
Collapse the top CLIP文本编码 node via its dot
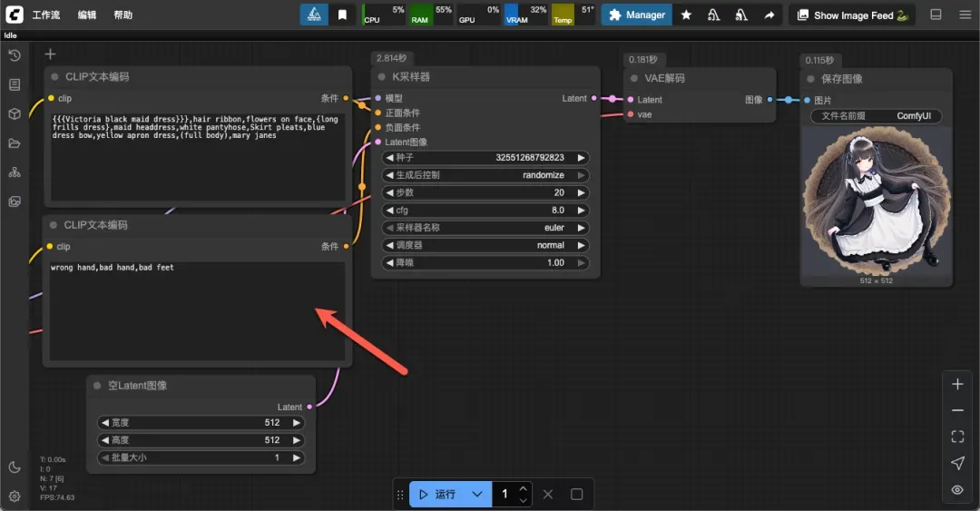pos(54,76)
